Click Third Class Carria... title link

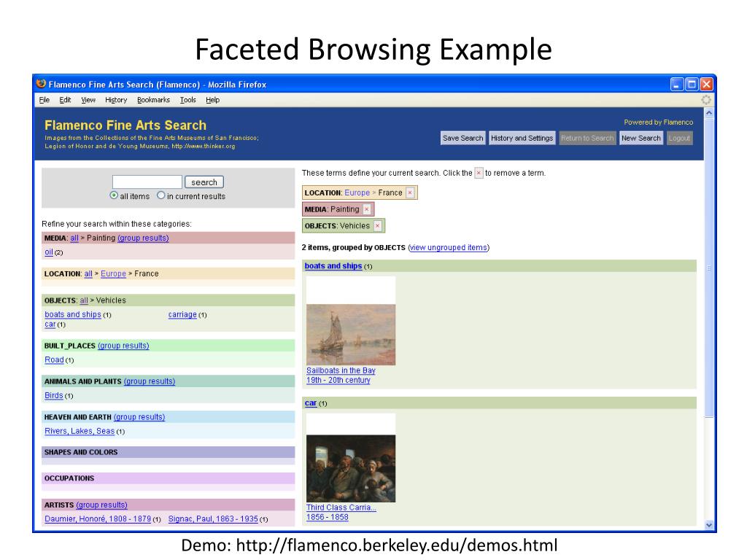[341, 507]
